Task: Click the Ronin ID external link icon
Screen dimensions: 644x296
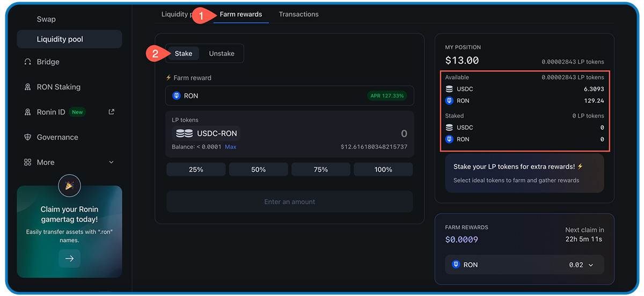Action: pyautogui.click(x=112, y=112)
